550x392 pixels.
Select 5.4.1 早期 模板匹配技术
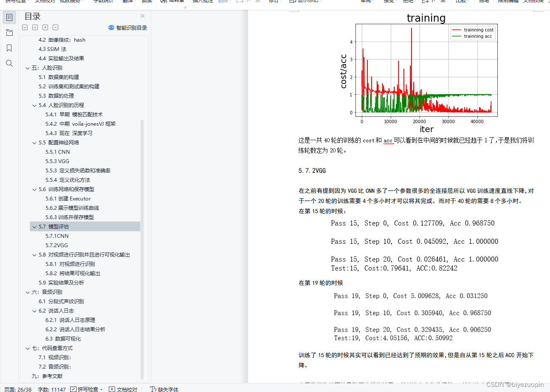coord(74,115)
